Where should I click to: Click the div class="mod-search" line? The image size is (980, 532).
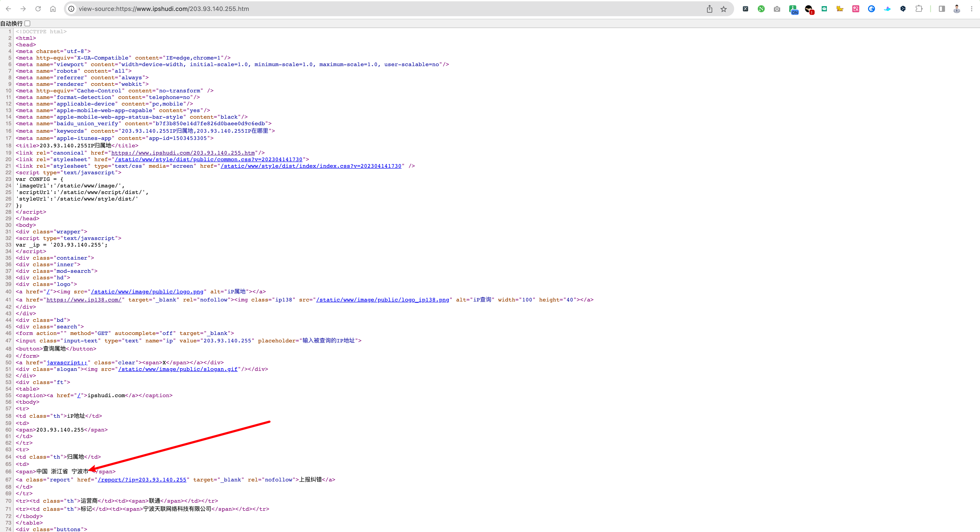point(57,271)
